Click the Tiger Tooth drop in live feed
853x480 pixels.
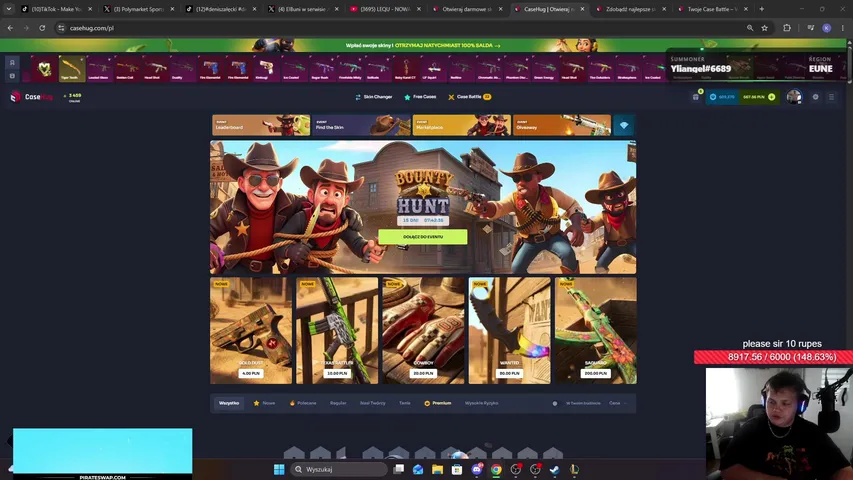72,69
